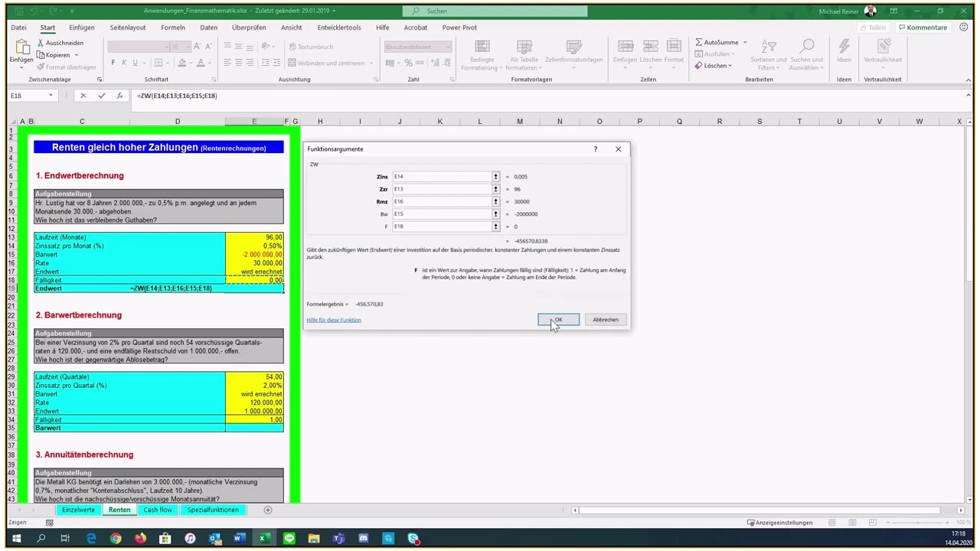Image resolution: width=980 pixels, height=551 pixels.
Task: Click the fill color bucket swatch
Action: [x=181, y=63]
